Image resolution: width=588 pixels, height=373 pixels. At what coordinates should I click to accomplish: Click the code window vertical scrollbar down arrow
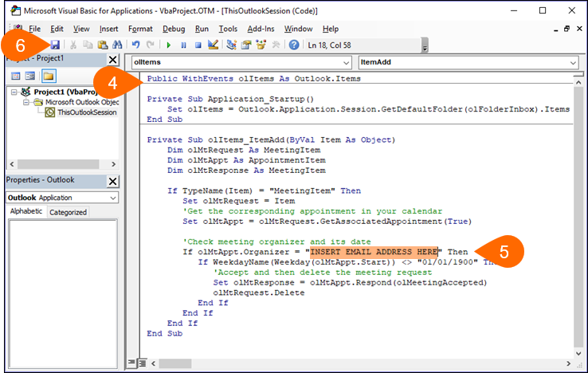point(578,354)
